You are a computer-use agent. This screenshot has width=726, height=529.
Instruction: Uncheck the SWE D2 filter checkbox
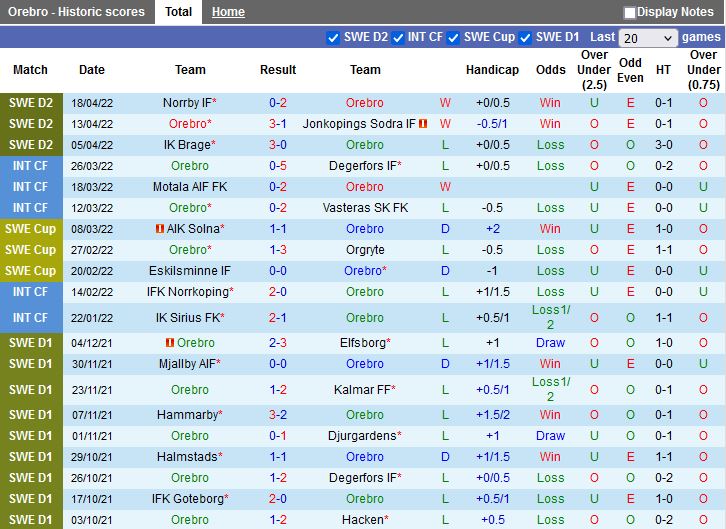[x=332, y=37]
